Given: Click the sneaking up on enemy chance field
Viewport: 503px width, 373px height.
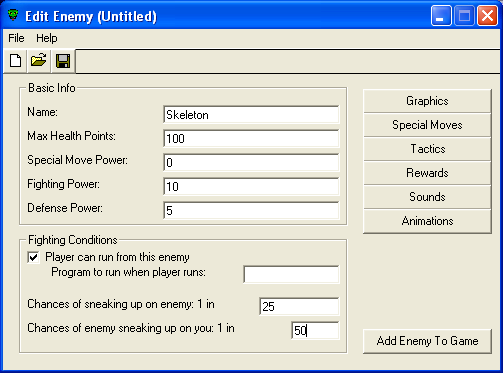Looking at the screenshot, I should pyautogui.click(x=299, y=307).
